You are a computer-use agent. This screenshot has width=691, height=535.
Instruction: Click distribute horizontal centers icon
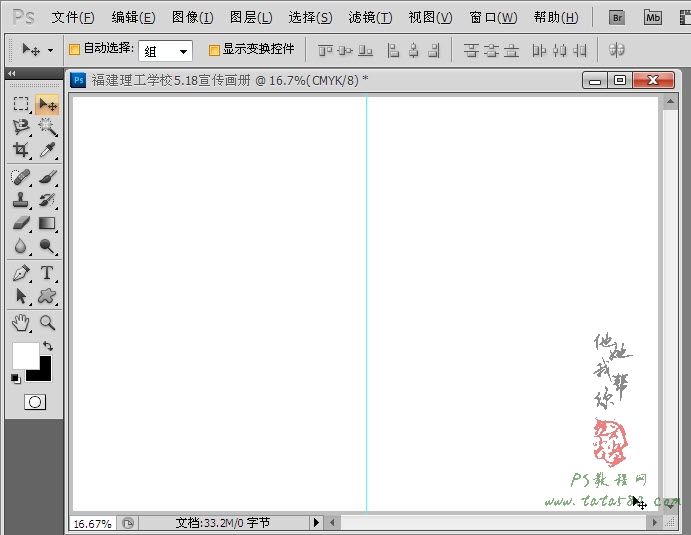pos(560,50)
